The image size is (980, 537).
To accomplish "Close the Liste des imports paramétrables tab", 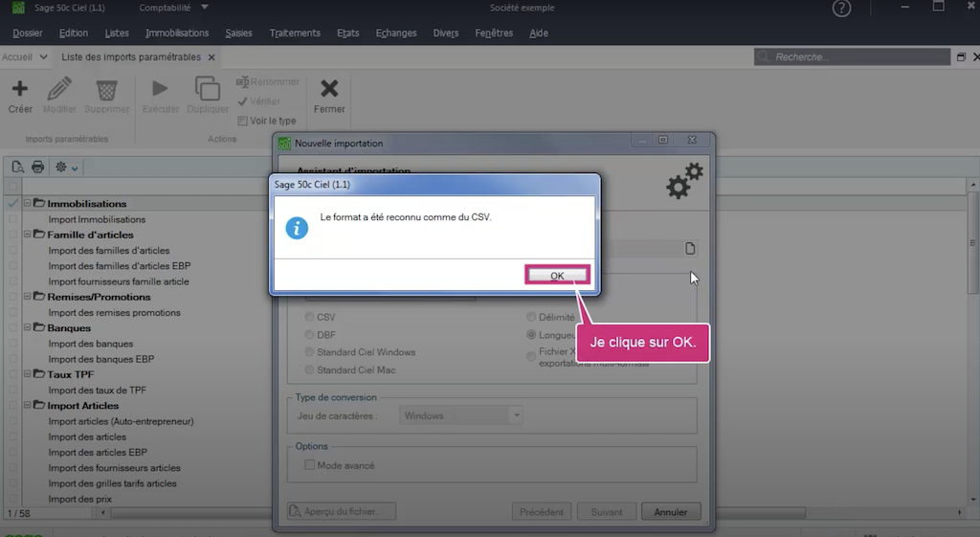I will pyautogui.click(x=212, y=57).
